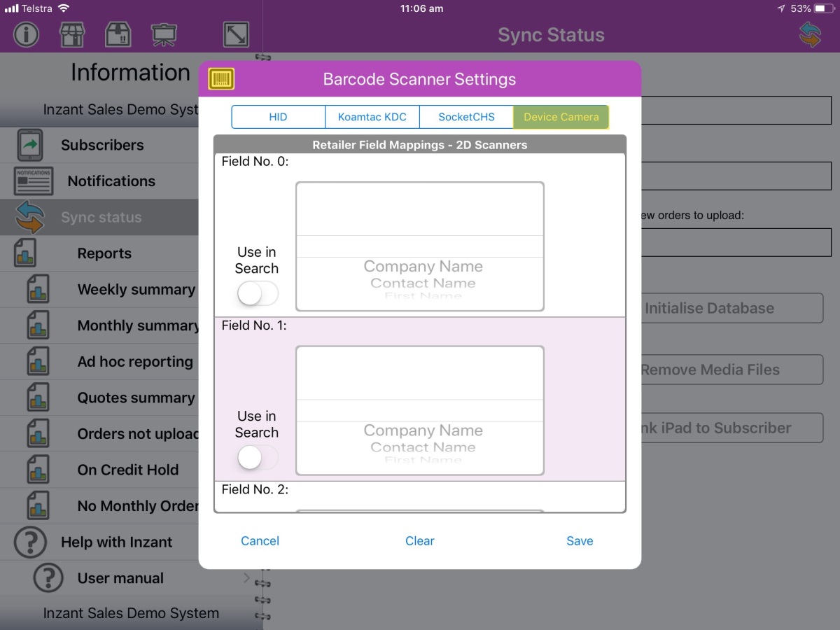Open Field No. 0 mapping picker
This screenshot has width=840, height=630.
(x=420, y=246)
